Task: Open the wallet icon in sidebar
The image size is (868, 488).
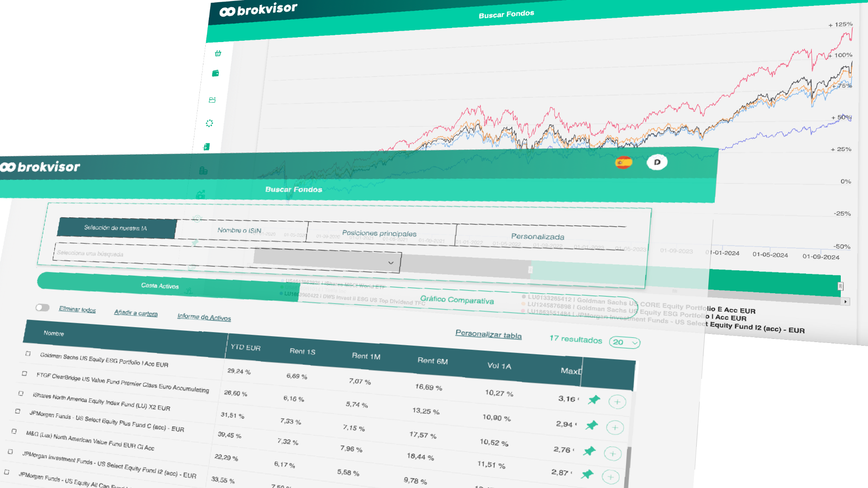Action: coord(215,73)
